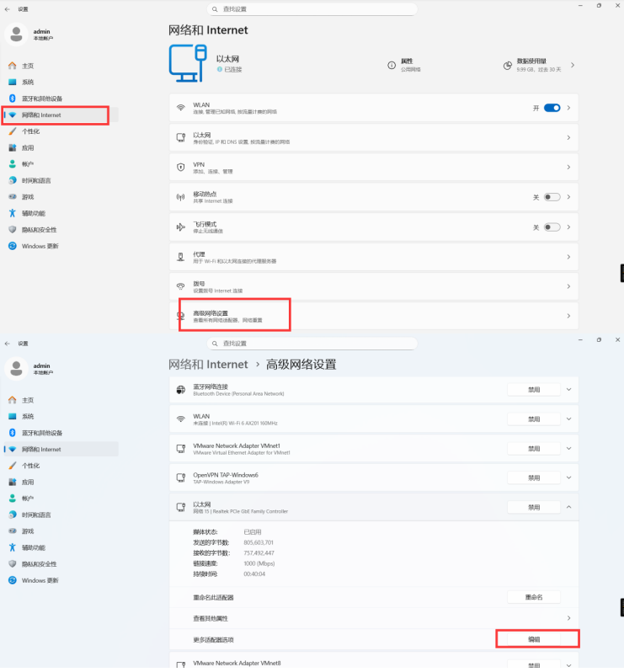Image resolution: width=624 pixels, height=672 pixels.
Task: Click the 持续时间 value 00:40:04
Action: click(254, 573)
